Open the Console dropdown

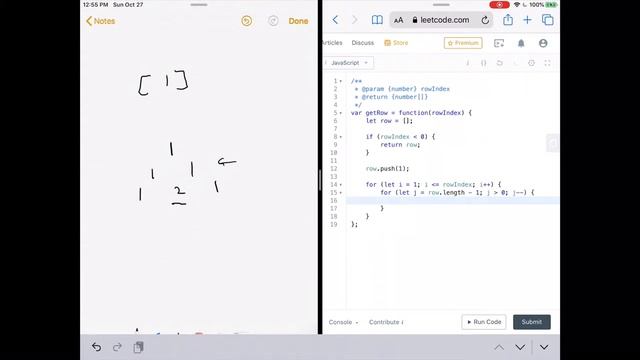coord(343,322)
